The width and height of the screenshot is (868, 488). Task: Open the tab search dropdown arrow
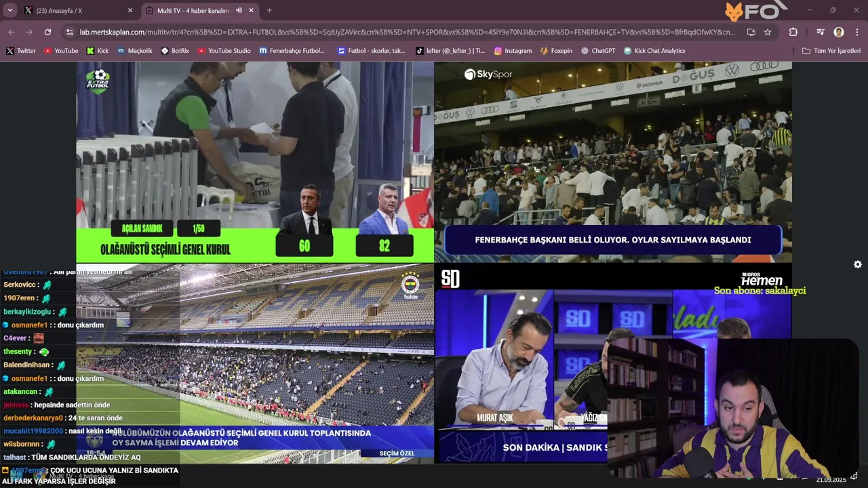coord(10,10)
